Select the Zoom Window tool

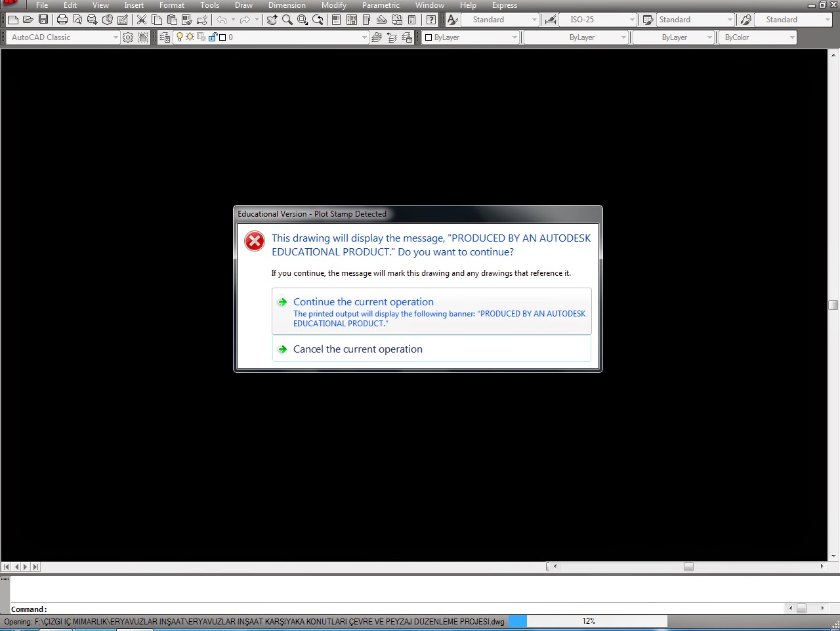click(x=303, y=20)
